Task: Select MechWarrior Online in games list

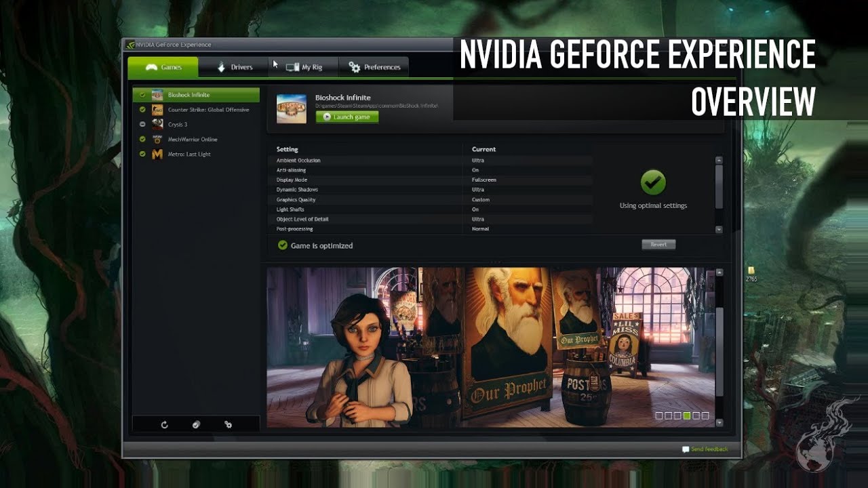Action: click(x=196, y=139)
